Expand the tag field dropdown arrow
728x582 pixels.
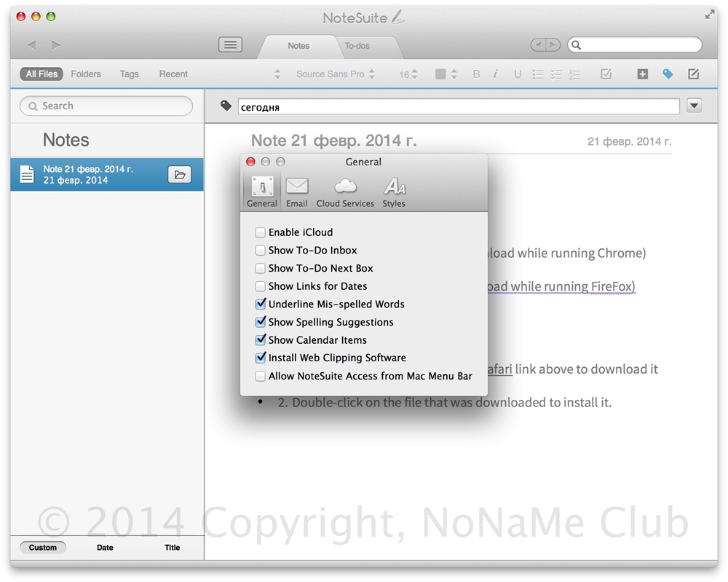pos(694,106)
